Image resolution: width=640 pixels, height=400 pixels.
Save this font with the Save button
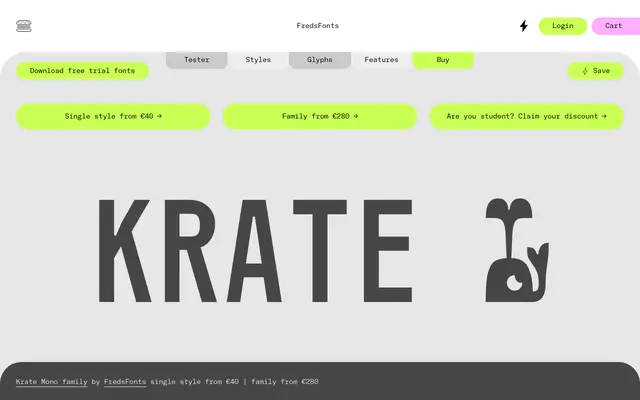596,71
